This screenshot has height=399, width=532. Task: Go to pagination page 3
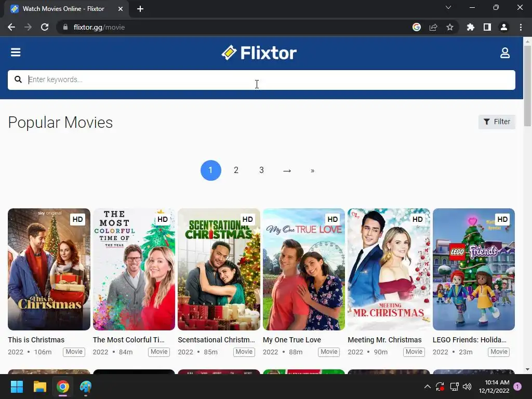click(x=262, y=170)
